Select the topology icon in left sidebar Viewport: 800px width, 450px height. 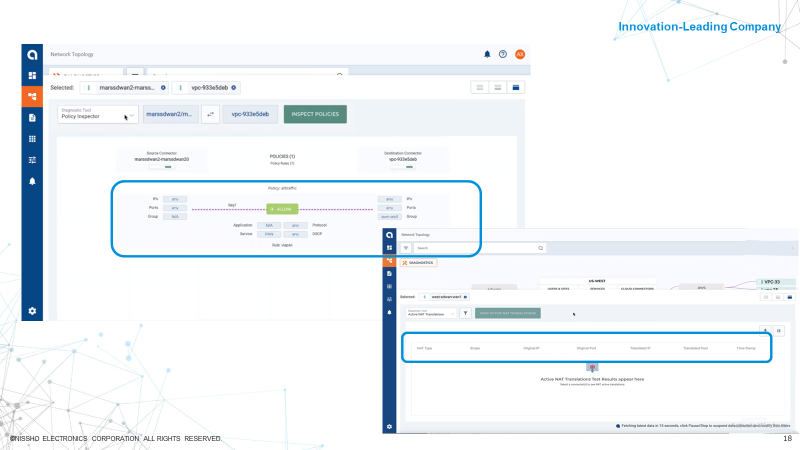click(x=32, y=97)
